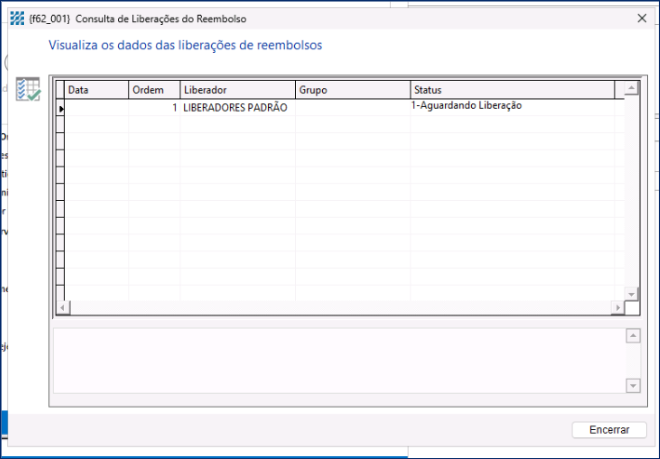The height and width of the screenshot is (459, 660).
Task: Select the Ordem cell with value 1
Action: point(154,107)
